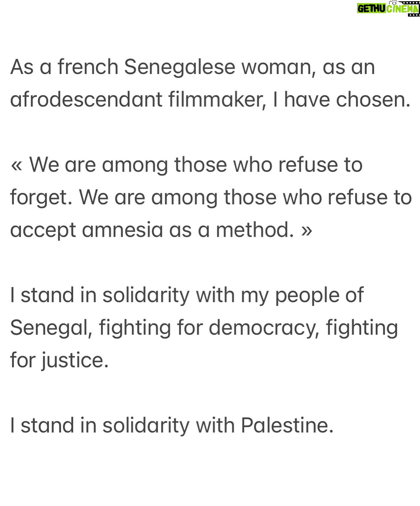Click the green GETHU word in the logo
Viewport: 420px width, 506px height.
click(372, 9)
